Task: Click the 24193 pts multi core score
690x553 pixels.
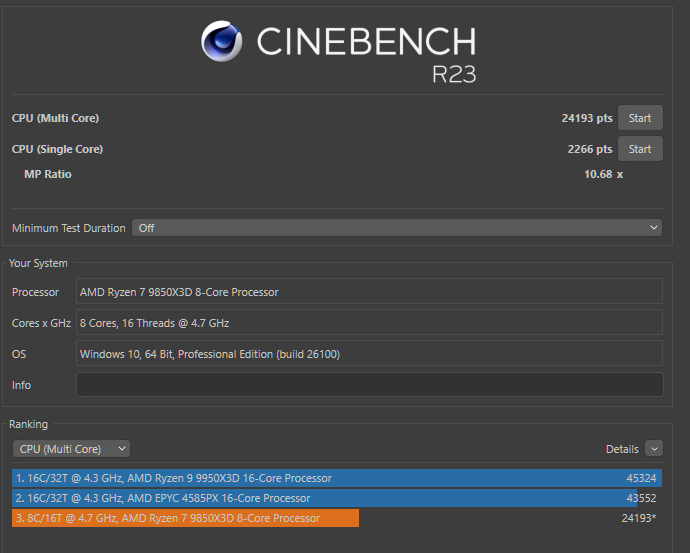Action: point(587,118)
